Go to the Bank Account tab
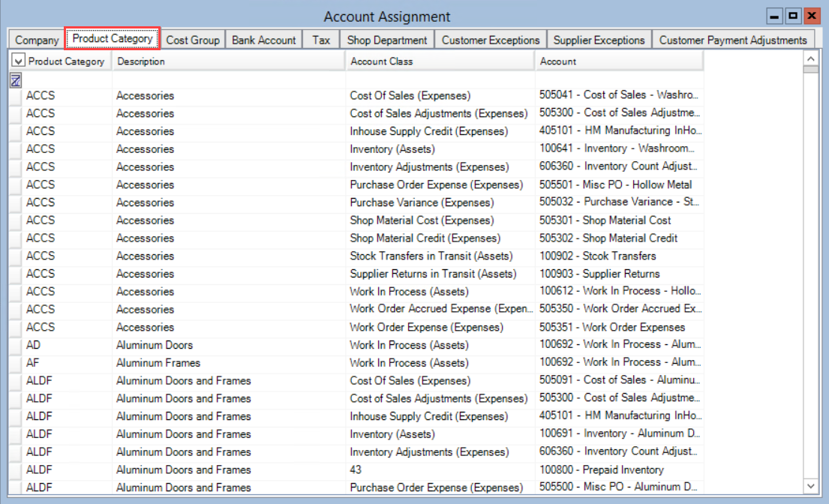The width and height of the screenshot is (829, 504). coord(264,40)
